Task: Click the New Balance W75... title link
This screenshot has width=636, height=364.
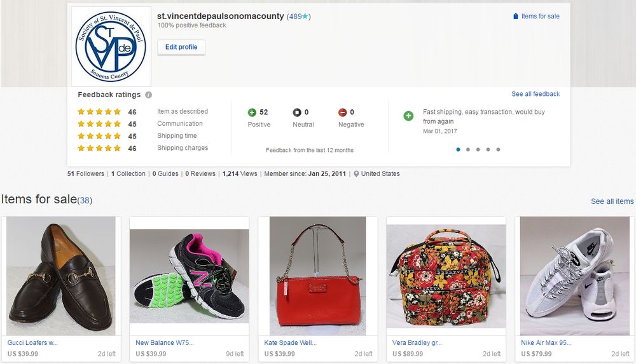Action: point(165,342)
